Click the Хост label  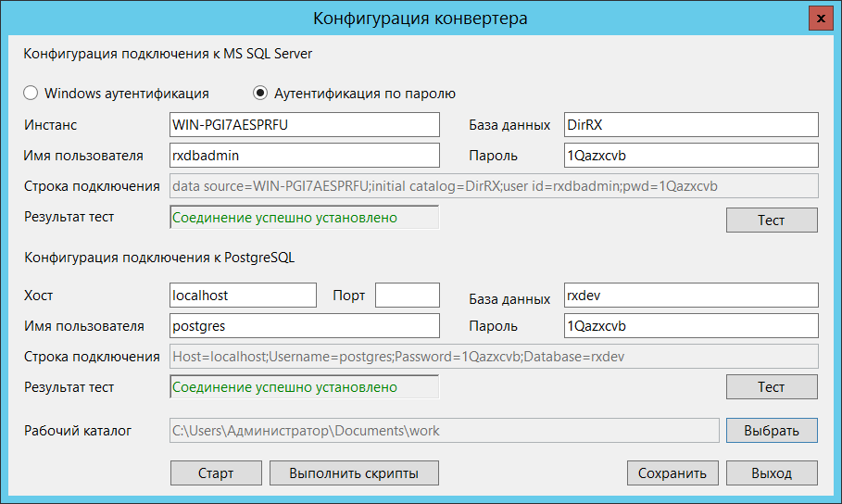[38, 295]
